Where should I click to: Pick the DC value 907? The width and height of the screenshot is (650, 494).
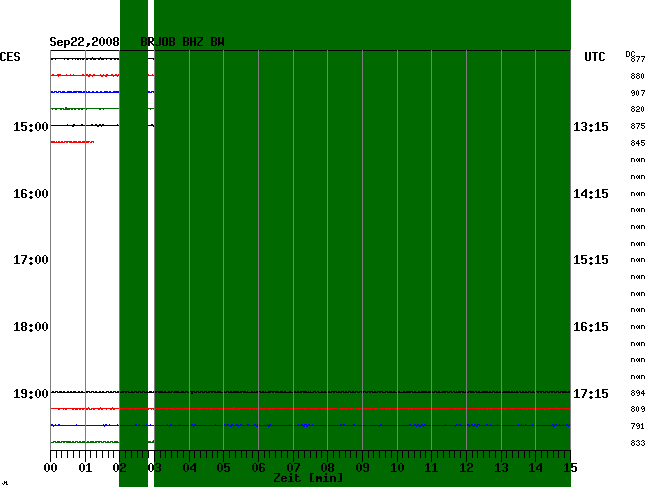638,93
